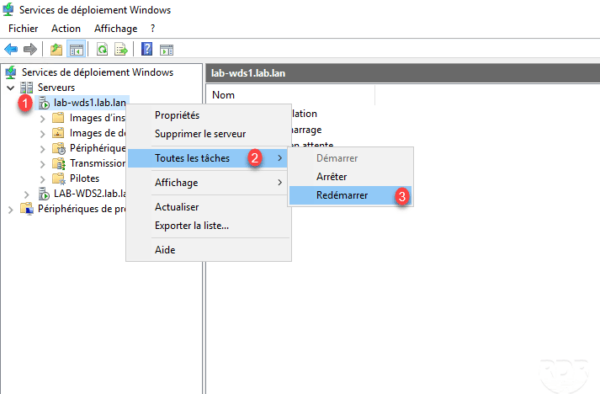Open the Fichier menu
This screenshot has width=600, height=394.
[x=23, y=28]
